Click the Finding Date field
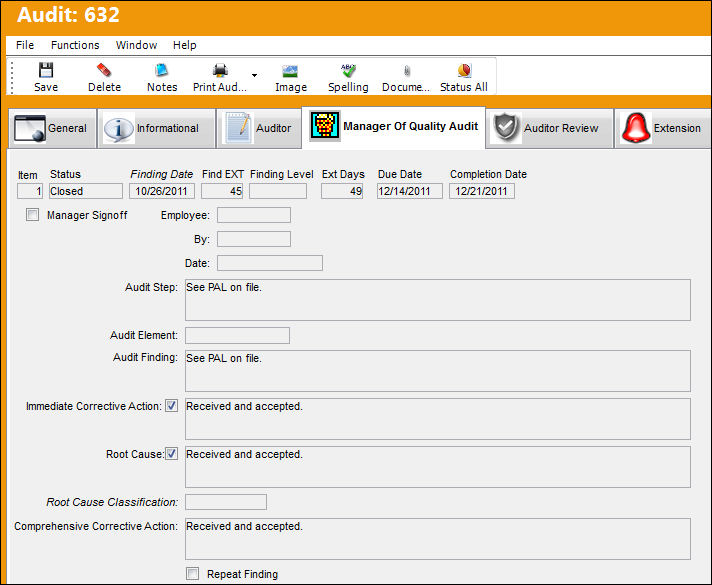The width and height of the screenshot is (712, 585). [162, 191]
